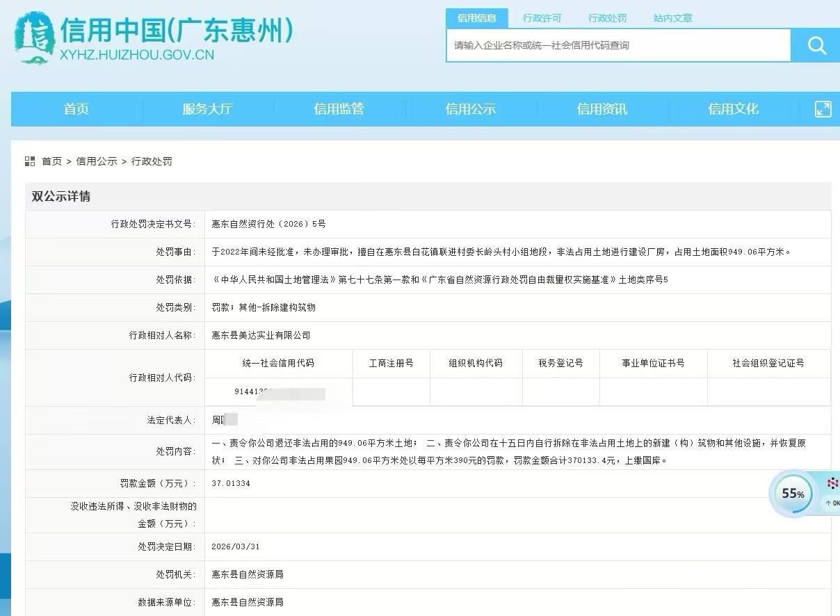The image size is (840, 616).
Task: Follow the 信用公示 breadcrumb link
Action: click(x=96, y=161)
